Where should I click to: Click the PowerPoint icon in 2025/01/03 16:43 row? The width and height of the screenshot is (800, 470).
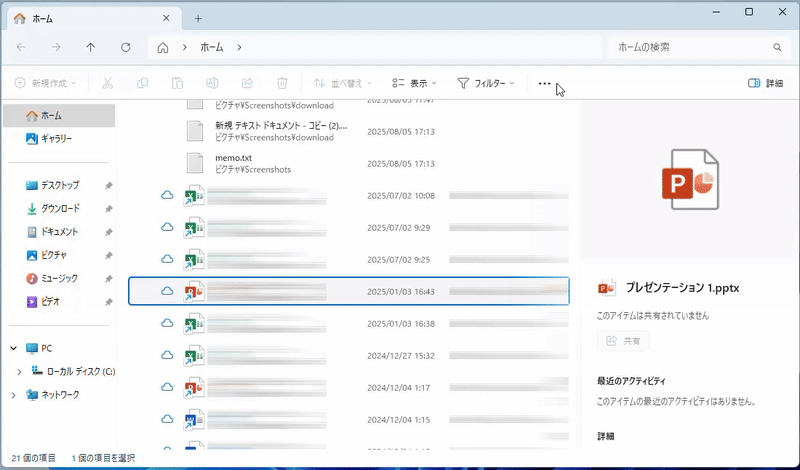(x=194, y=291)
